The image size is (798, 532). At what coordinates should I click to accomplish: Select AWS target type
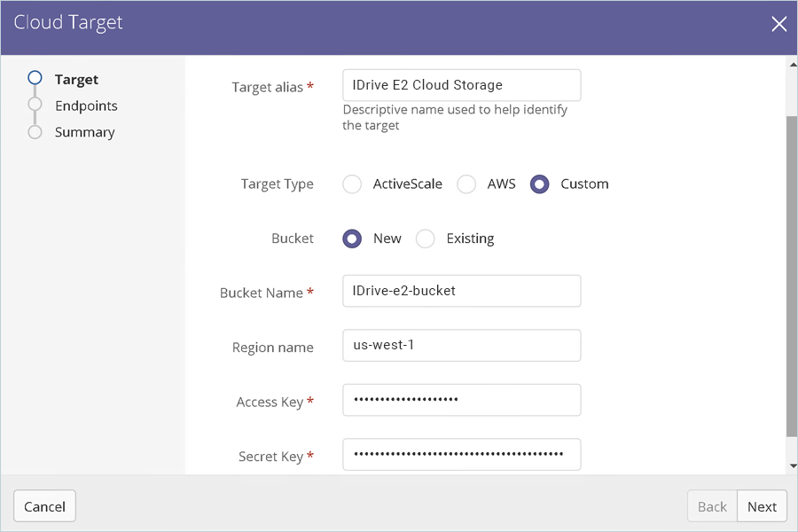click(466, 184)
